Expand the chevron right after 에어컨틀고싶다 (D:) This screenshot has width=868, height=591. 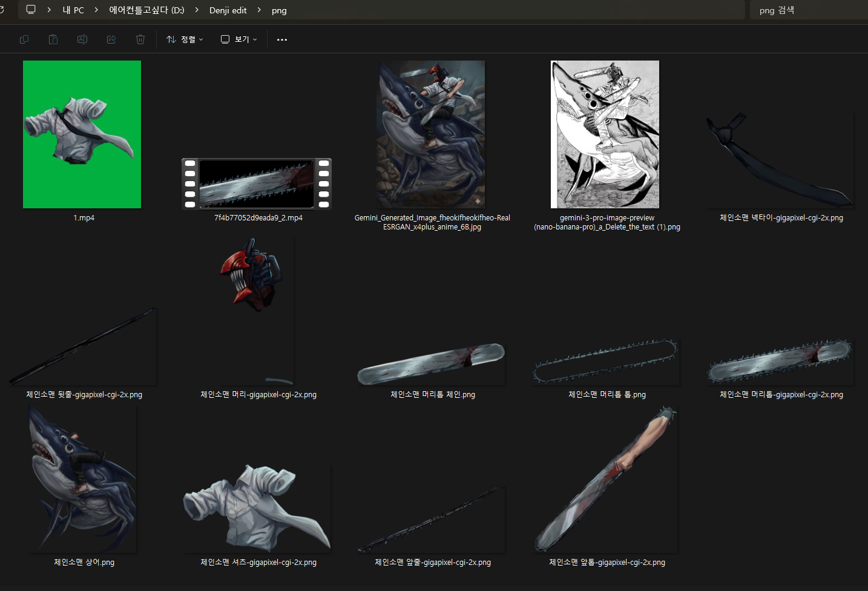point(197,10)
